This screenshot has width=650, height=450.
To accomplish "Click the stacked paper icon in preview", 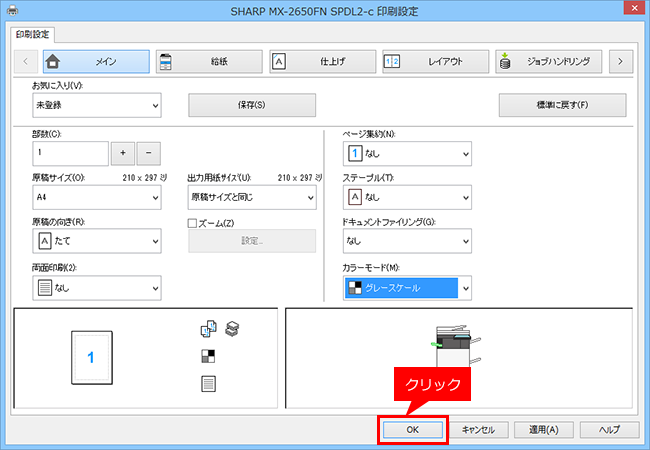I will (232, 329).
